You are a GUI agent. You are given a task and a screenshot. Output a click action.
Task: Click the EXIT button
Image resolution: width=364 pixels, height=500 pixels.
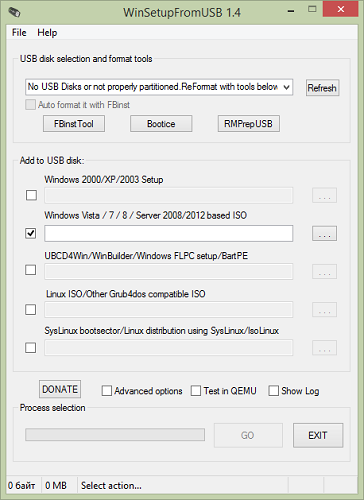pos(318,435)
